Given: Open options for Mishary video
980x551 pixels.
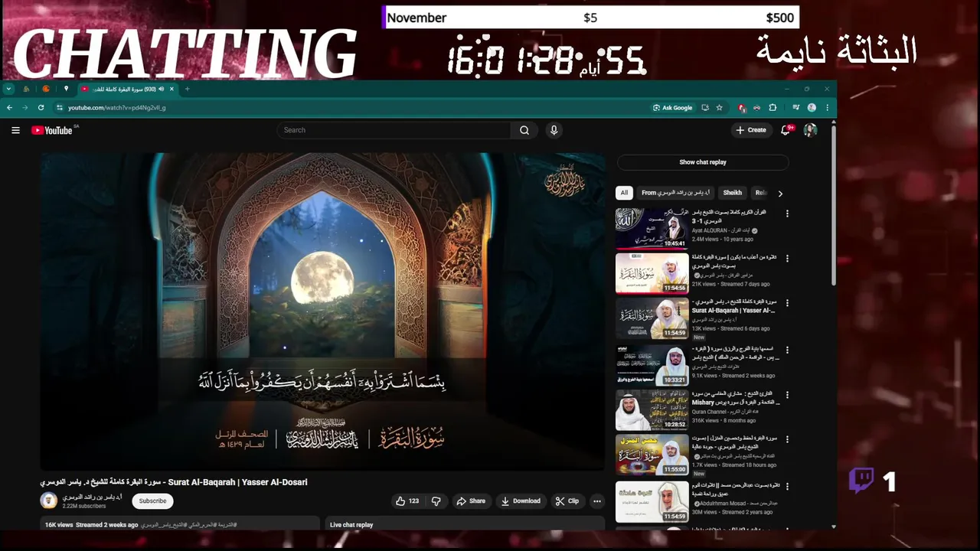Looking at the screenshot, I should click(787, 394).
